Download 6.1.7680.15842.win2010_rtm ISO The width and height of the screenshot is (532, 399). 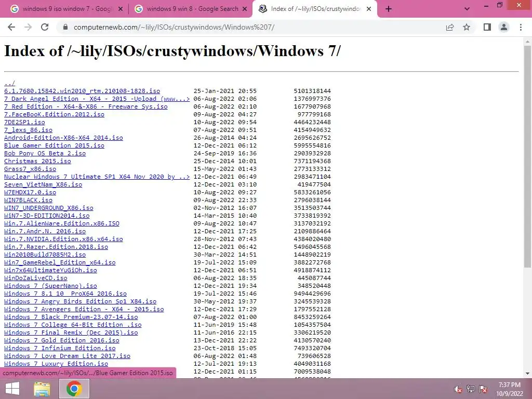coord(82,91)
